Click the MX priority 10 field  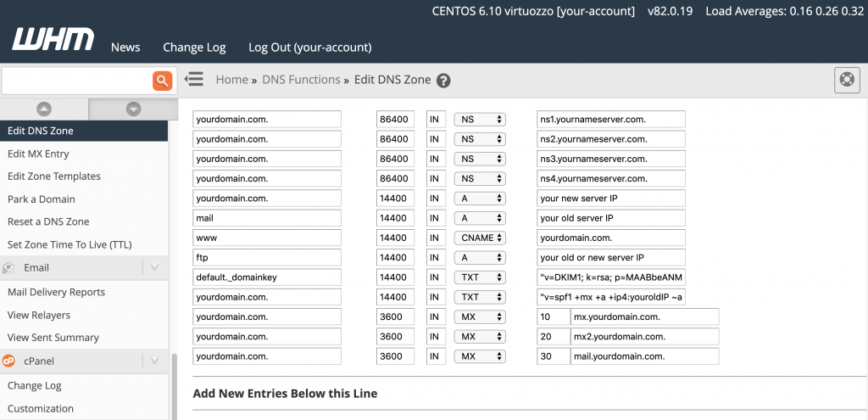[x=554, y=317]
